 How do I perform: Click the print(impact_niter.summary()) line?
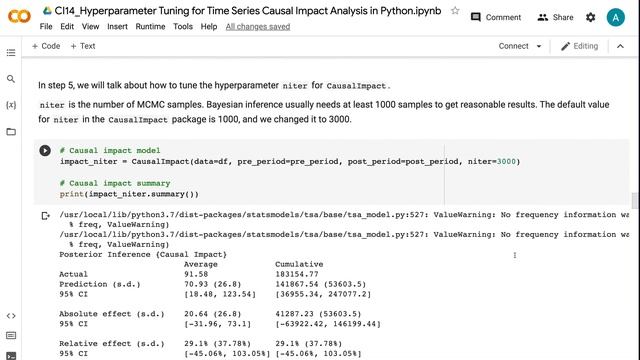click(129, 194)
